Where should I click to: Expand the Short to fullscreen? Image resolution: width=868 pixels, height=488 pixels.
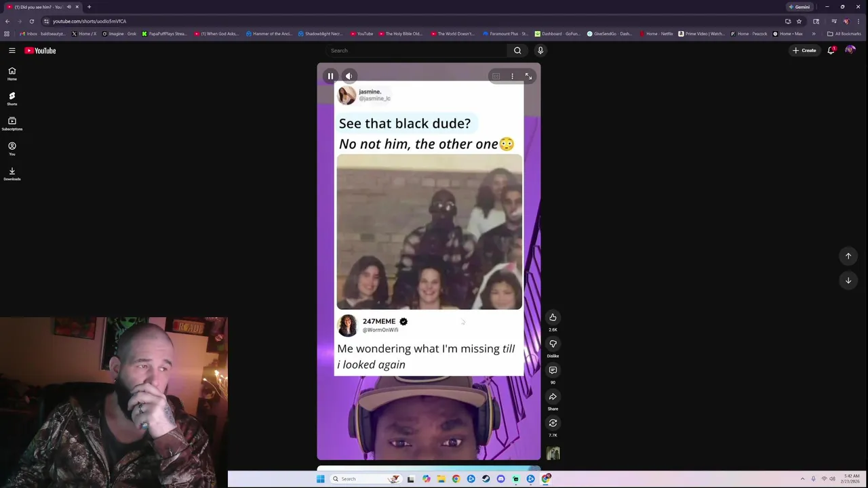click(528, 77)
